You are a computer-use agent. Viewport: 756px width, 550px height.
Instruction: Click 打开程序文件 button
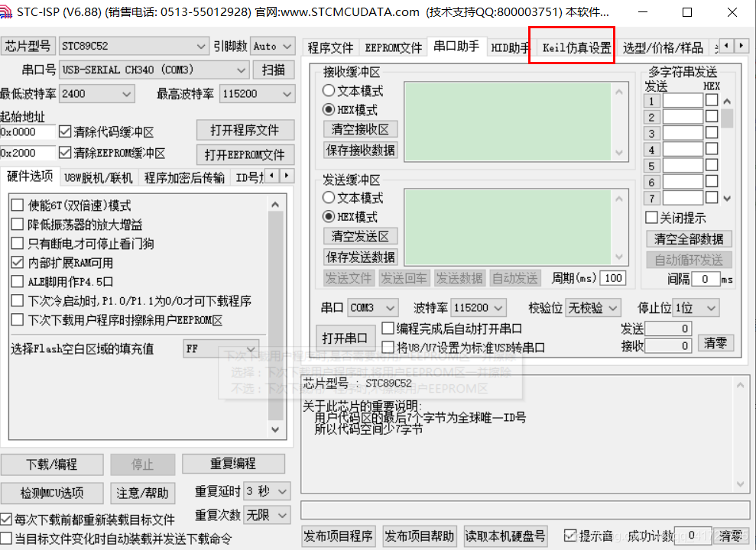pyautogui.click(x=245, y=130)
